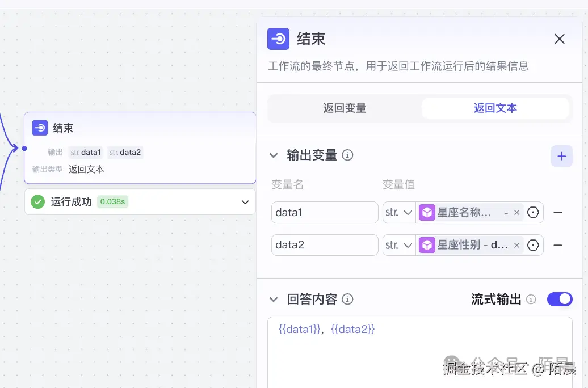Switch to the 返回变量 tab
This screenshot has width=588, height=388.
pyautogui.click(x=344, y=108)
